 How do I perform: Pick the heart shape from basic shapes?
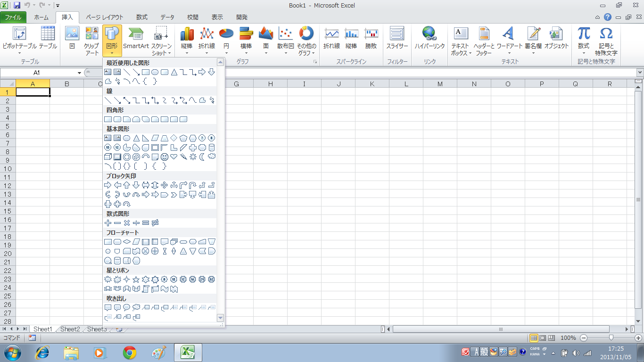point(173,156)
